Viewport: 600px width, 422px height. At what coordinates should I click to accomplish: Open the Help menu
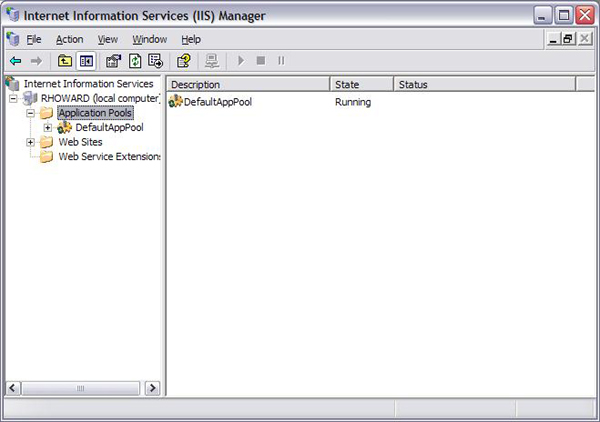point(191,39)
